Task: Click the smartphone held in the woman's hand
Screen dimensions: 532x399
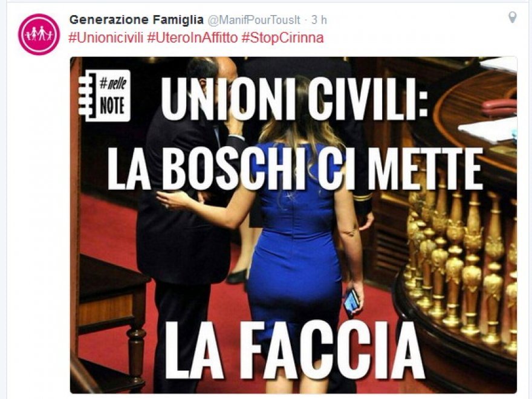Action: [x=351, y=301]
